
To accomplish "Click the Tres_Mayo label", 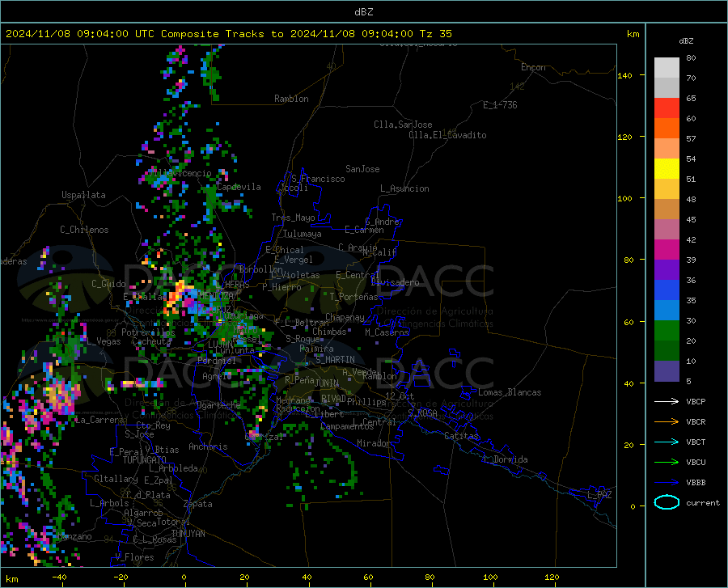I will pyautogui.click(x=293, y=218).
